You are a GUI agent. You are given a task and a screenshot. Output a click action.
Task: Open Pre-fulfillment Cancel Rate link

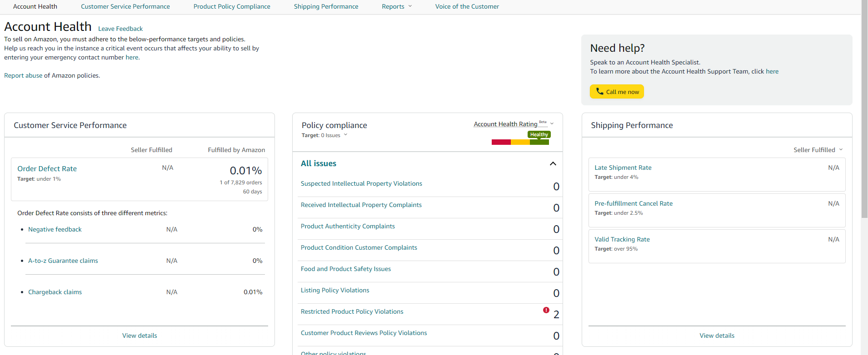point(634,203)
